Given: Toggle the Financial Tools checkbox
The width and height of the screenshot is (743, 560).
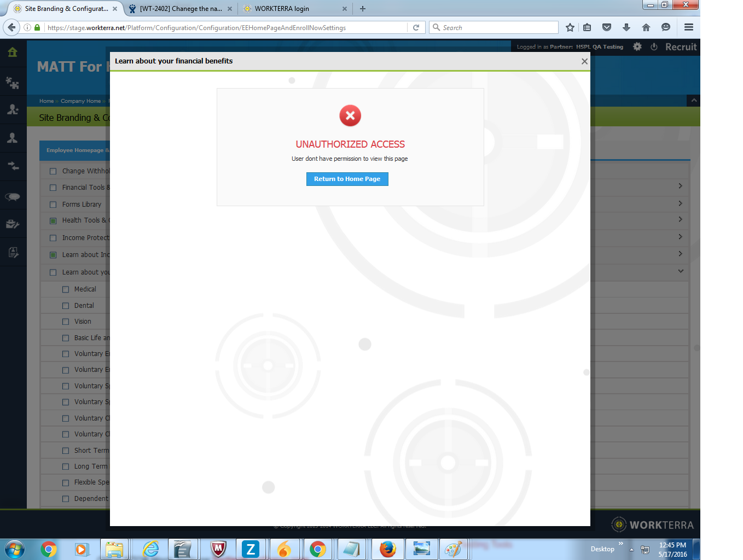Looking at the screenshot, I should coord(53,188).
